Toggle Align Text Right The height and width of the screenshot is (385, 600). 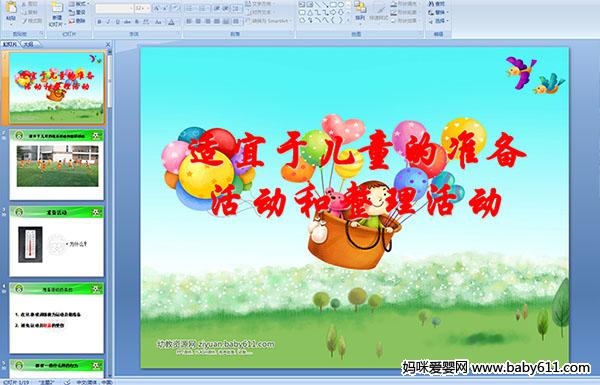208,22
